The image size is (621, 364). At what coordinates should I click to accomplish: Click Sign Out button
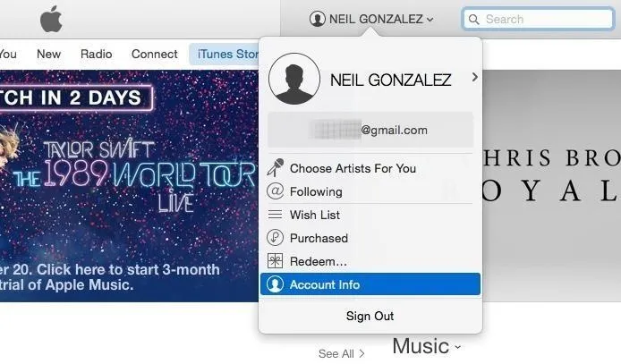pyautogui.click(x=370, y=316)
